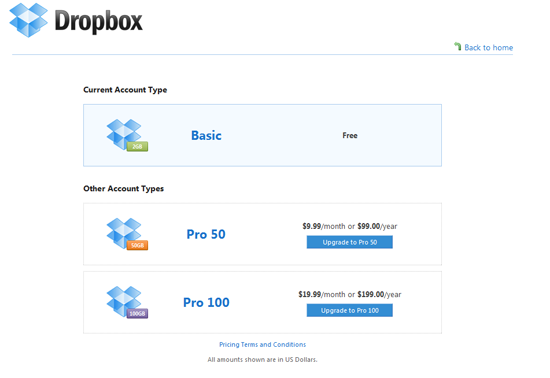Select the Pro 100 plan title
Screen dimensions: 550x378
click(206, 302)
